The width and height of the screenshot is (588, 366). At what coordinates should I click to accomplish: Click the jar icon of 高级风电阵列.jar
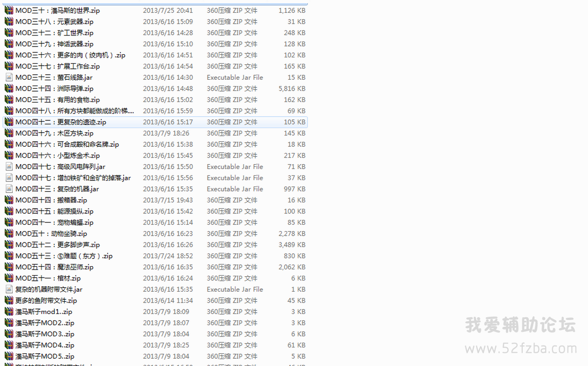[x=9, y=167]
